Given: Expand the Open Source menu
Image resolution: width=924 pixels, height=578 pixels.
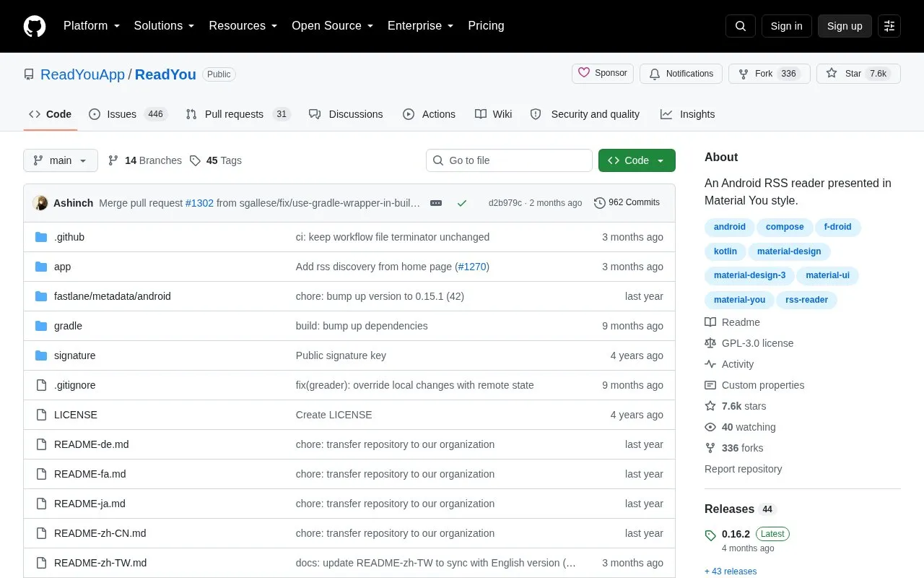Looking at the screenshot, I should 333,26.
